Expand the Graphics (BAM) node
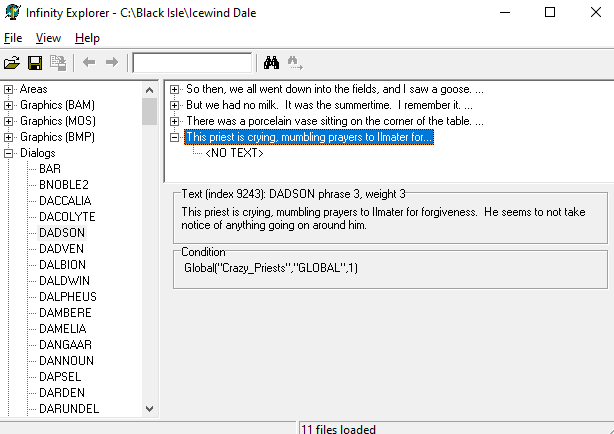The height and width of the screenshot is (434, 614). point(8,105)
